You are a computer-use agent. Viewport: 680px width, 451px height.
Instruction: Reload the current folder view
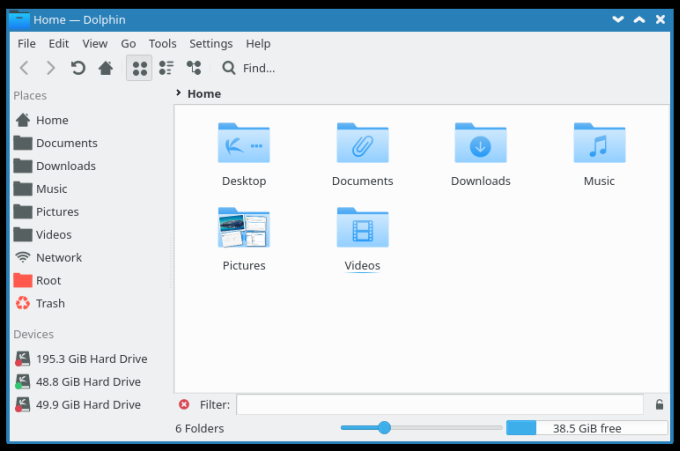[78, 68]
